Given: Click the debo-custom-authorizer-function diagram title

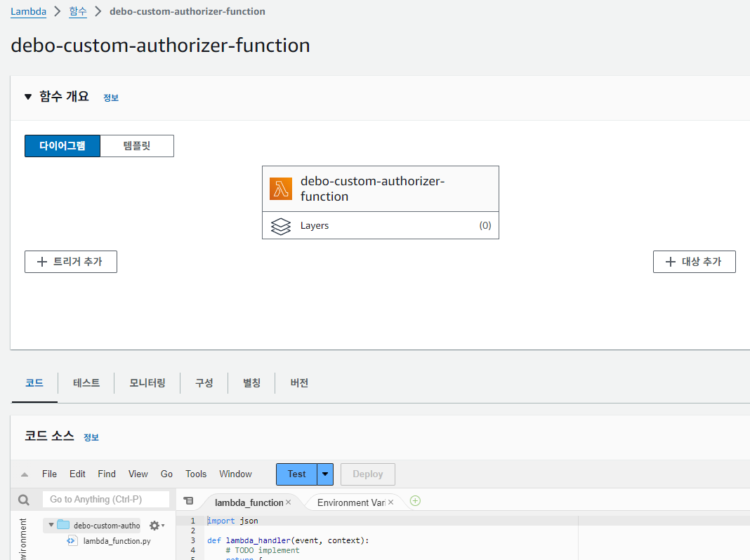Looking at the screenshot, I should pyautogui.click(x=373, y=189).
